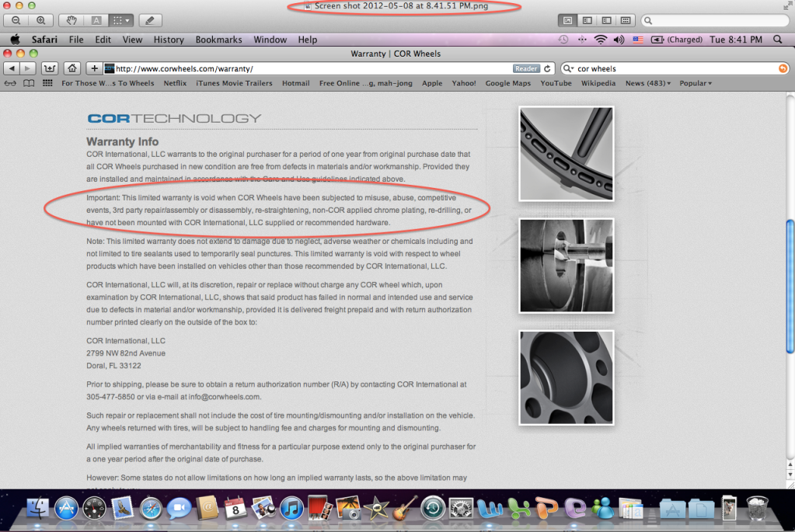Open the iTunes Movie Trailers bookmark
The height and width of the screenshot is (532, 795).
pos(234,83)
